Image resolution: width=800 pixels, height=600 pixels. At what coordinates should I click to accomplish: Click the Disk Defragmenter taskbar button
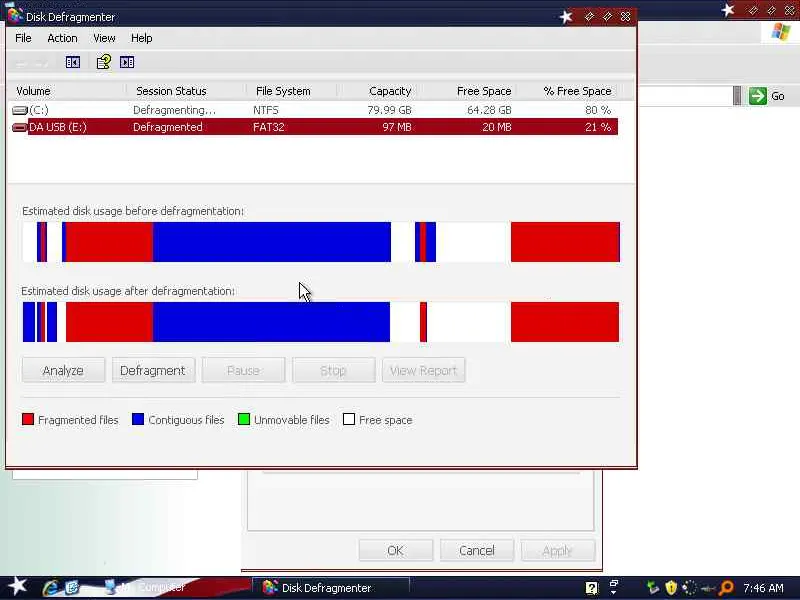pos(331,588)
